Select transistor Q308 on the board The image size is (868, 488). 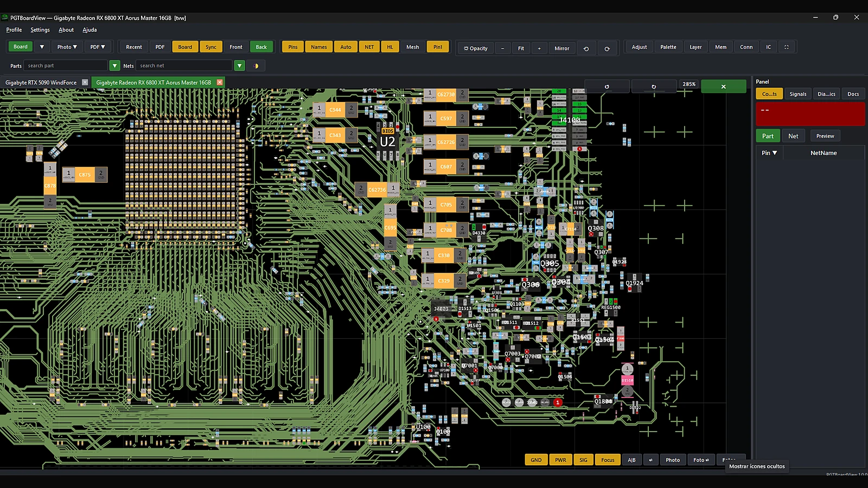pyautogui.click(x=596, y=228)
